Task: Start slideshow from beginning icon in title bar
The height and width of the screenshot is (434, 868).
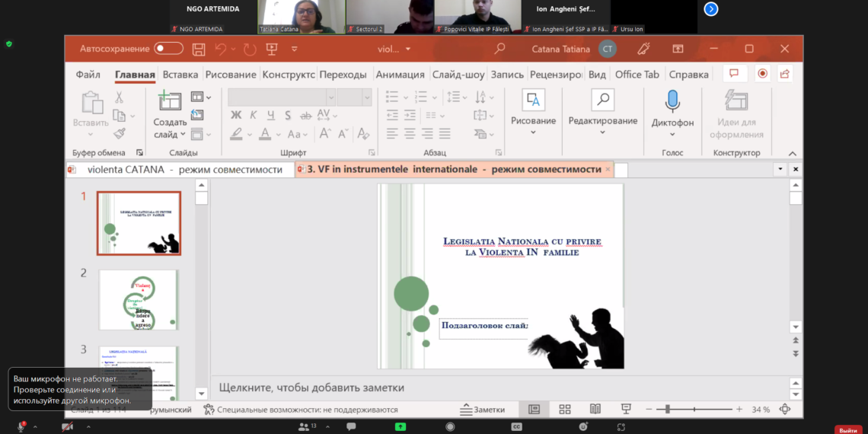Action: click(271, 49)
